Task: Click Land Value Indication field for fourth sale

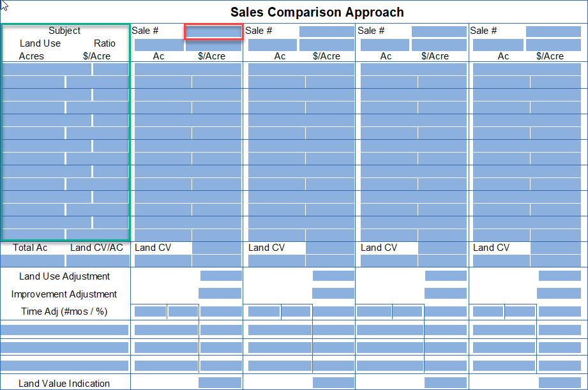Action: (x=559, y=383)
